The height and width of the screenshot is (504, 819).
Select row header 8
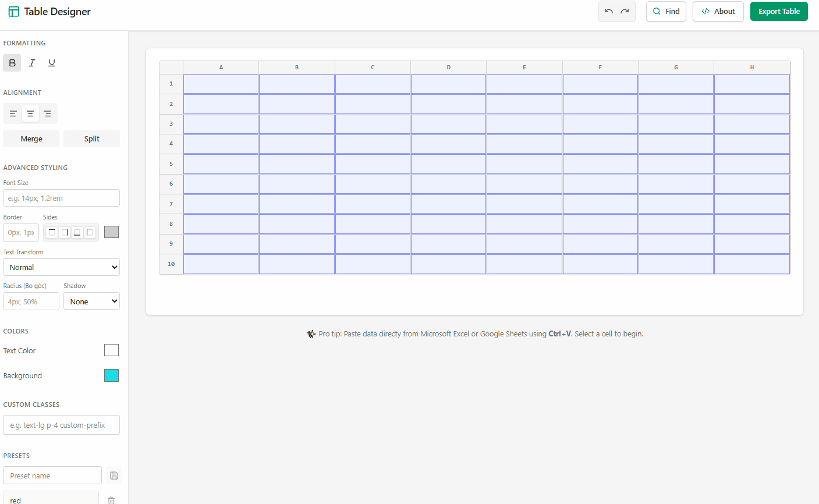[x=171, y=224]
